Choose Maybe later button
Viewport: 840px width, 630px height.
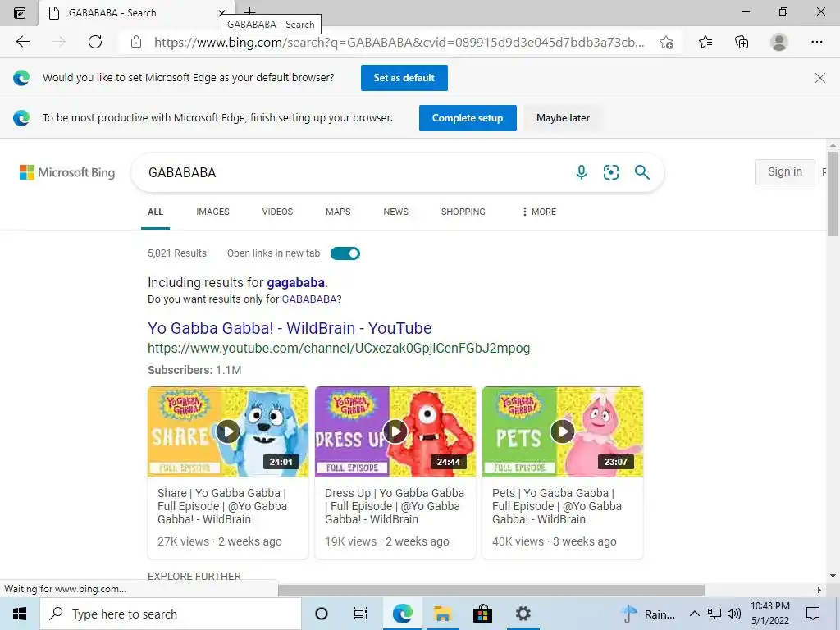pos(563,118)
